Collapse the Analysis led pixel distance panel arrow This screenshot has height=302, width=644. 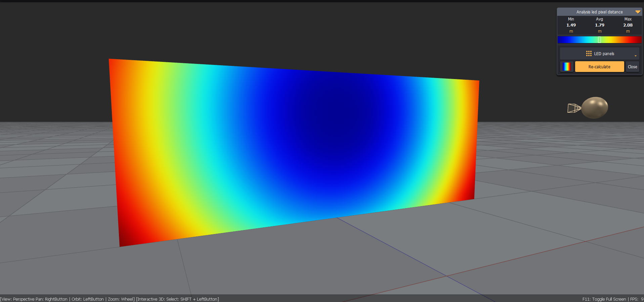638,12
